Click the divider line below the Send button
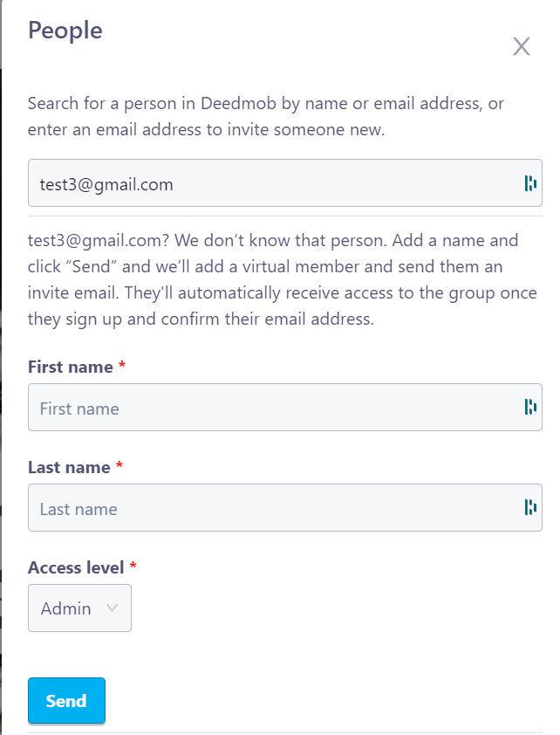Viewport: 560px width, 735px height. pyautogui.click(x=285, y=732)
